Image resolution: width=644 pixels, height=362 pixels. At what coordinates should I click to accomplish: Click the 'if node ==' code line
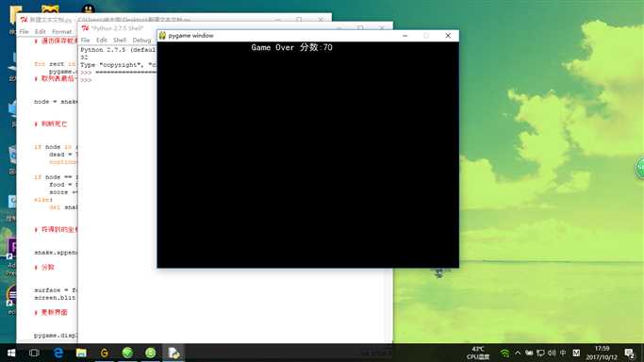(x=56, y=177)
